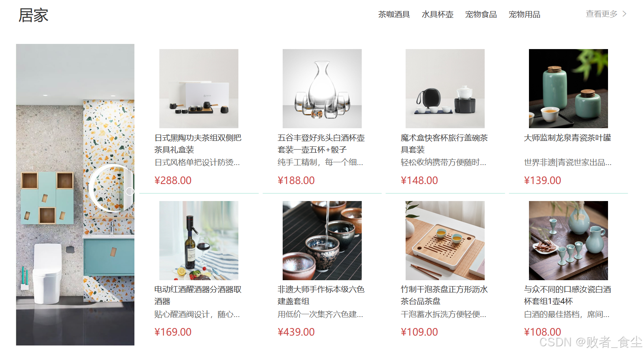644x353 pixels.
Task: Select the bamboo tea tray product image
Action: point(445,241)
